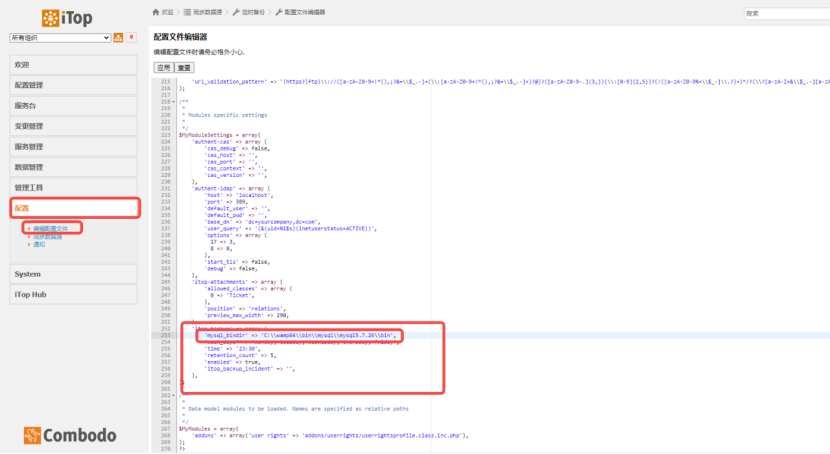Collapse the comment block at line 218

pos(174,102)
